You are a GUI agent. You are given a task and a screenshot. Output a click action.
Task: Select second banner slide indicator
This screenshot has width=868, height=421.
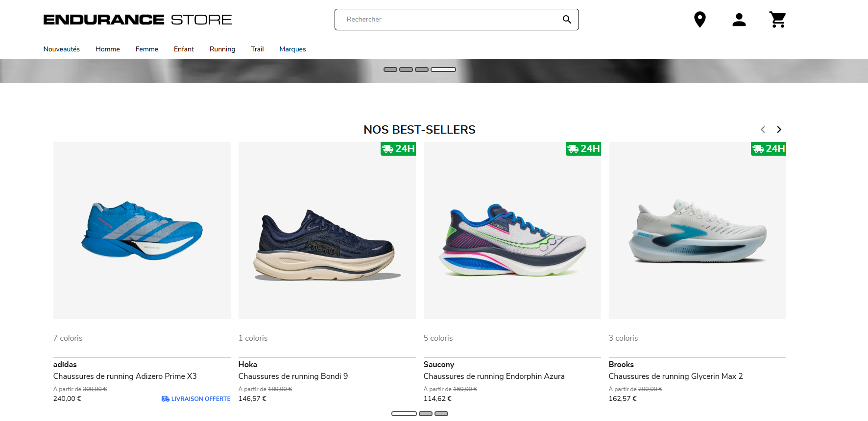click(x=406, y=70)
